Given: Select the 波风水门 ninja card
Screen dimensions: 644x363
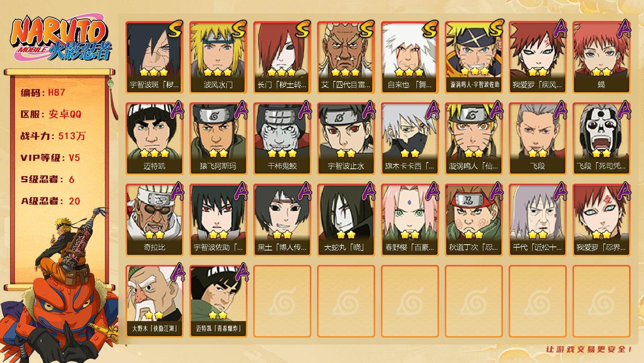Looking at the screenshot, I should click(x=218, y=57).
